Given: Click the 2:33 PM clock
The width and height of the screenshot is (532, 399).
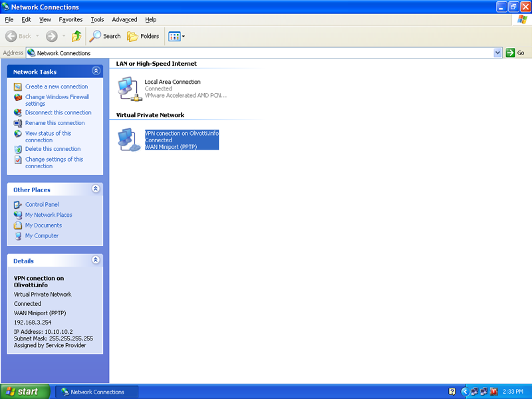Looking at the screenshot, I should 513,392.
